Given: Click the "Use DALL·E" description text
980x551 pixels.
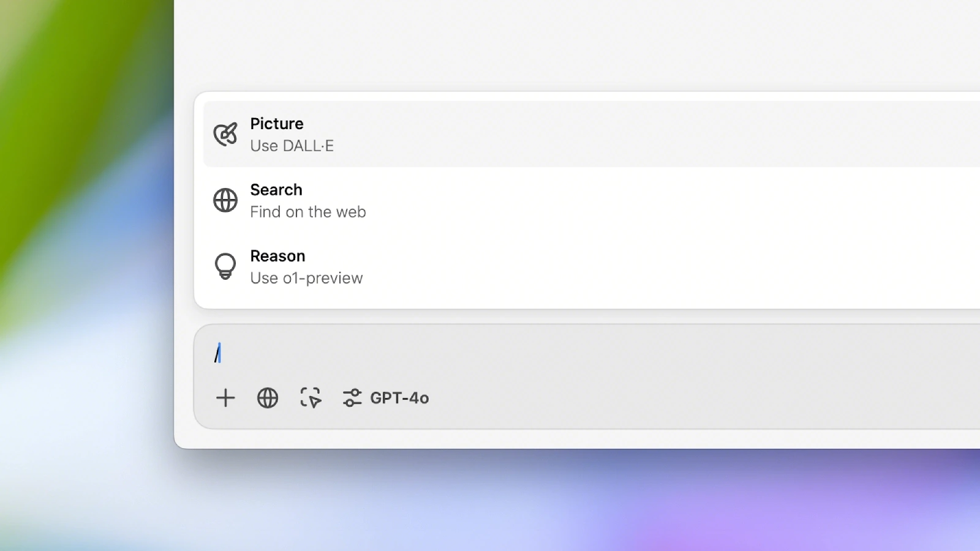Looking at the screenshot, I should [x=292, y=146].
